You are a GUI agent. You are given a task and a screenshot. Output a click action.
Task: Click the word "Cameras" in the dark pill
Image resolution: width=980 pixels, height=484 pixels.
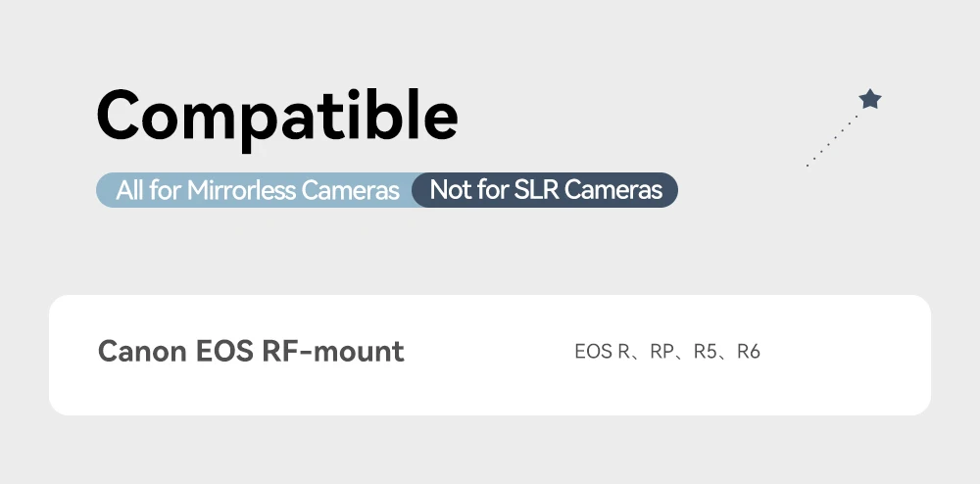(613, 190)
